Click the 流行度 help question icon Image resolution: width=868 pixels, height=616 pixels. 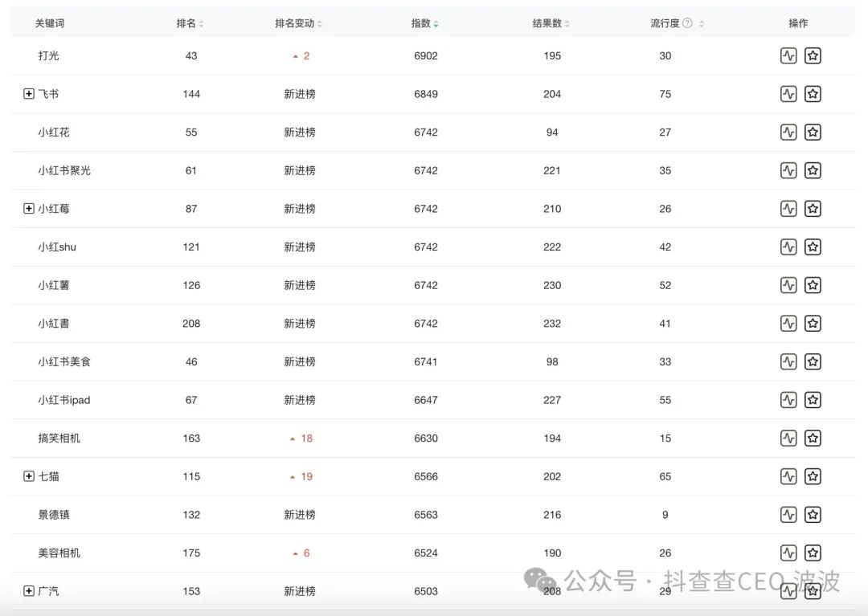coord(687,23)
